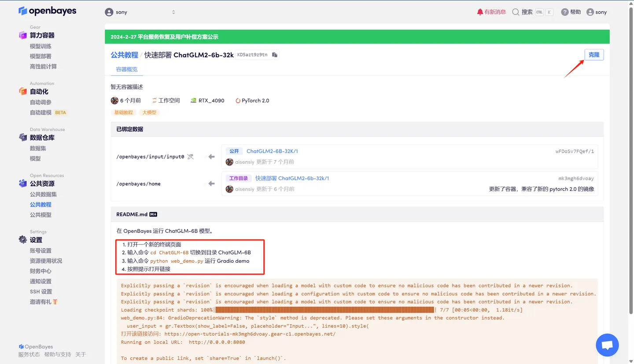Click the NVIDIA RTX_4090 icon
The height and width of the screenshot is (364, 634).
coord(193,100)
